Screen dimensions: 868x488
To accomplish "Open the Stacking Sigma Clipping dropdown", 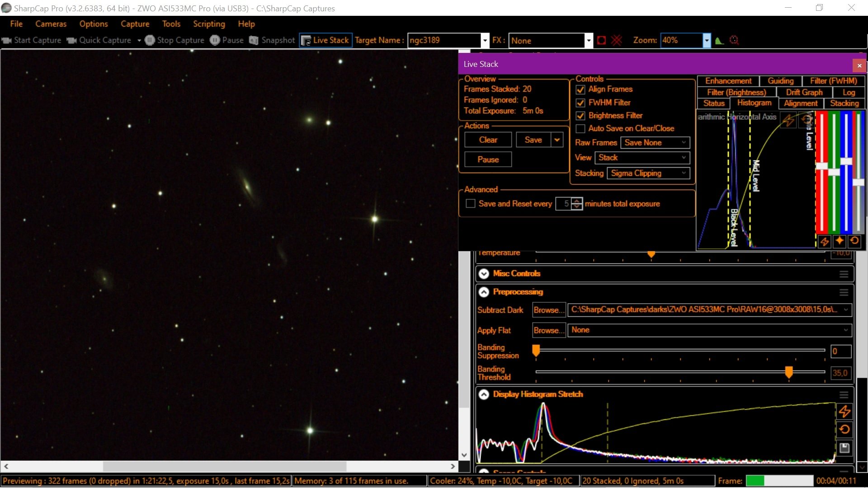I will pos(648,174).
